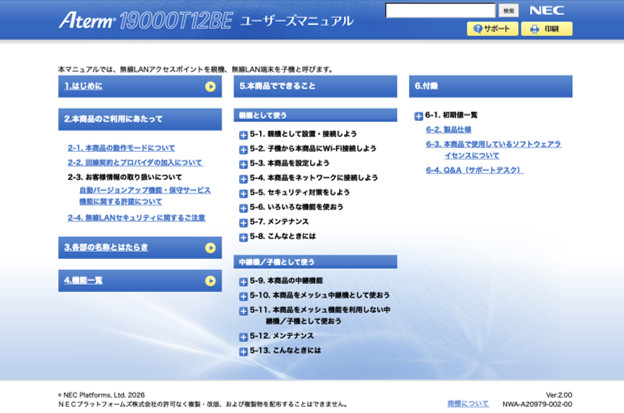This screenshot has width=624, height=413.
Task: Open link 2-1. 本商品の動作モードについて
Action: point(121,148)
